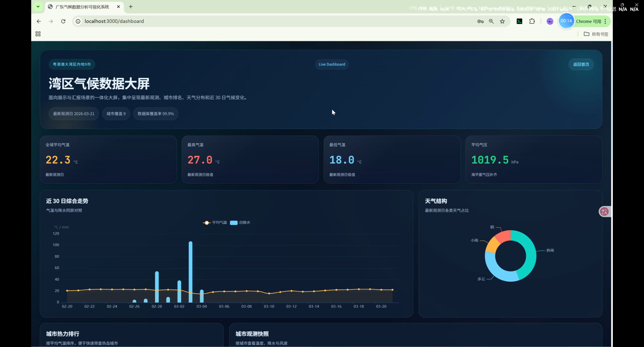
Task: Open the extensions puzzle icon
Action: (x=532, y=21)
